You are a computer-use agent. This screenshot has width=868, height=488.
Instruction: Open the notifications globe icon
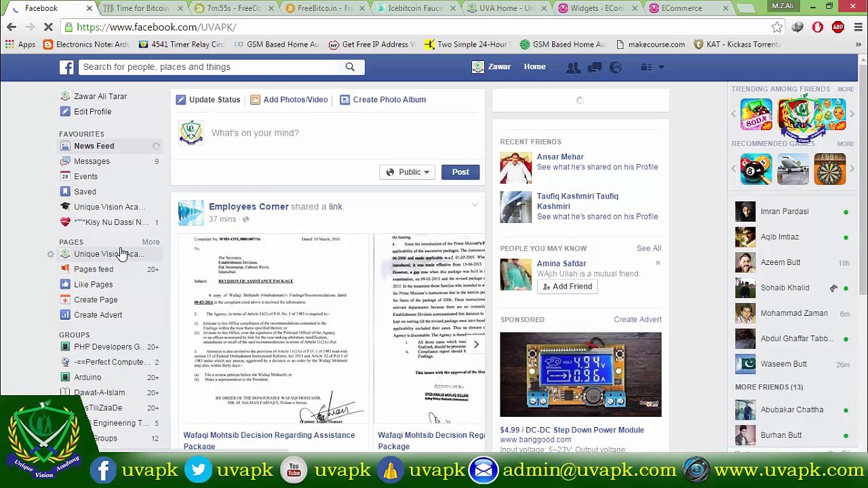616,67
